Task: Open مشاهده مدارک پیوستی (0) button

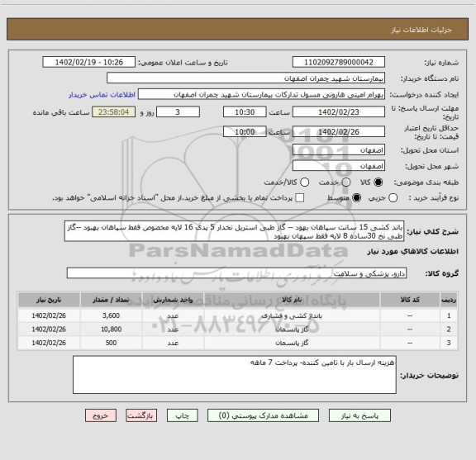Action: pyautogui.click(x=263, y=415)
